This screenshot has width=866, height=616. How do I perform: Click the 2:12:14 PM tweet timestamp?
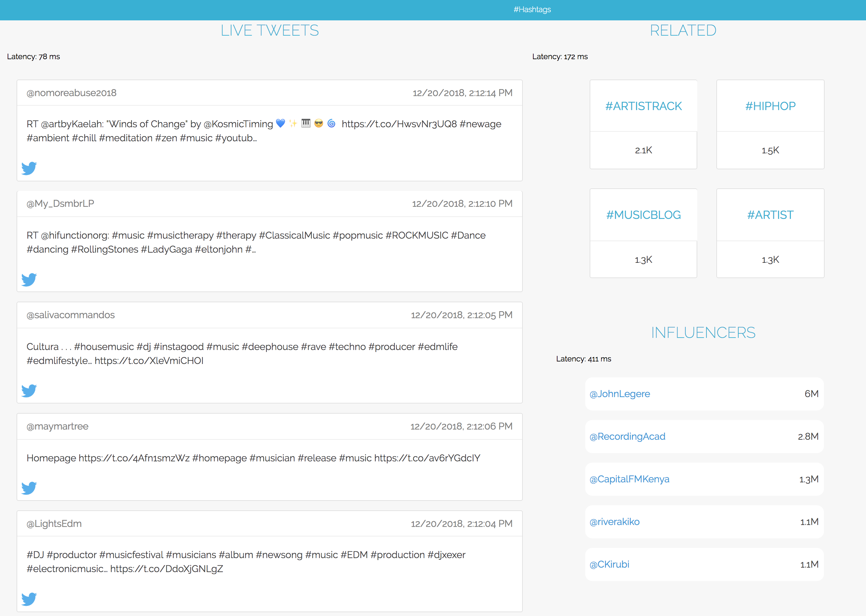[x=463, y=93]
